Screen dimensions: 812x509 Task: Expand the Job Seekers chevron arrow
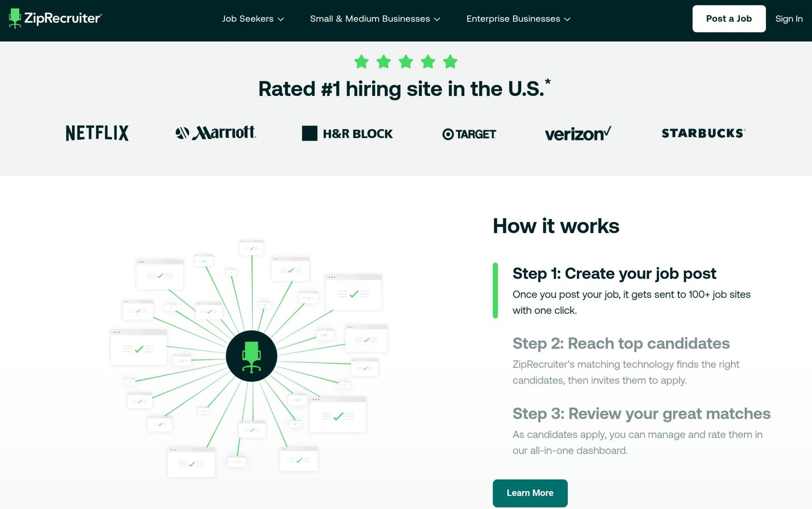(281, 19)
